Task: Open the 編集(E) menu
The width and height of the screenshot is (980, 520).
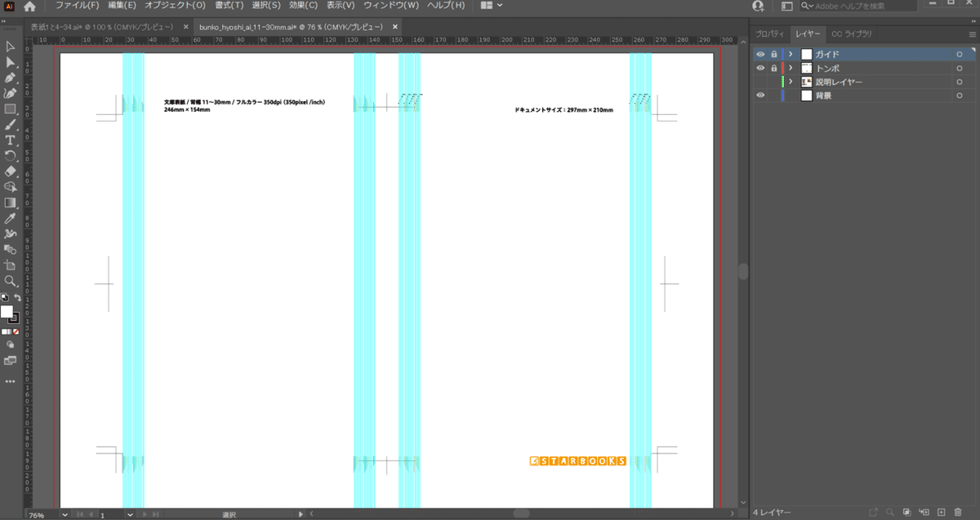Action: point(122,6)
